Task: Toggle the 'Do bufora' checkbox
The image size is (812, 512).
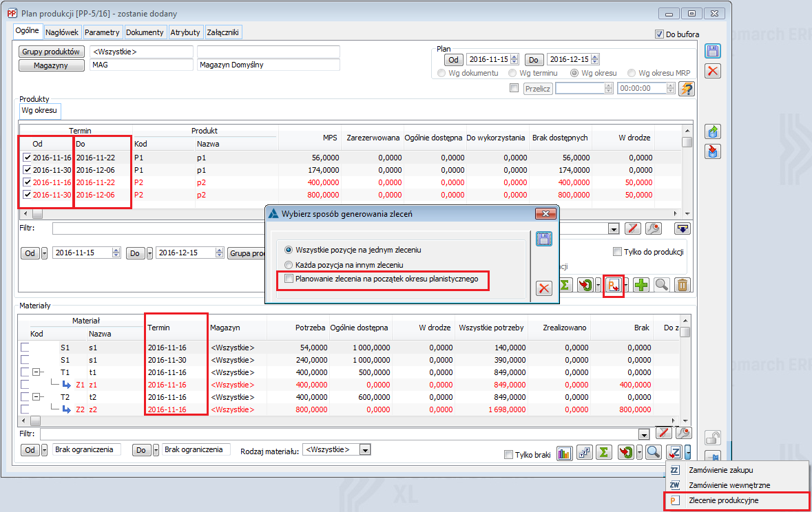Action: tap(658, 34)
